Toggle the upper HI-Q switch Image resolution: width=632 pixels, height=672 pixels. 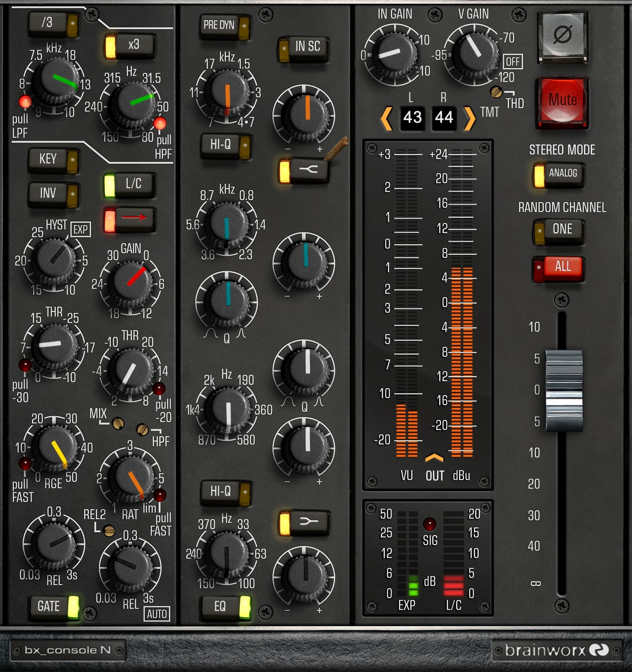[225, 146]
